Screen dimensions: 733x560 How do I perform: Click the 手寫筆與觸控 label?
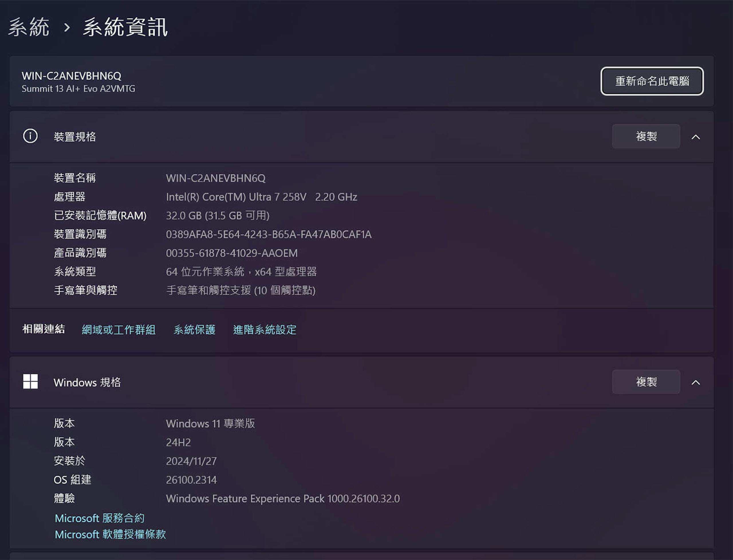click(x=86, y=290)
